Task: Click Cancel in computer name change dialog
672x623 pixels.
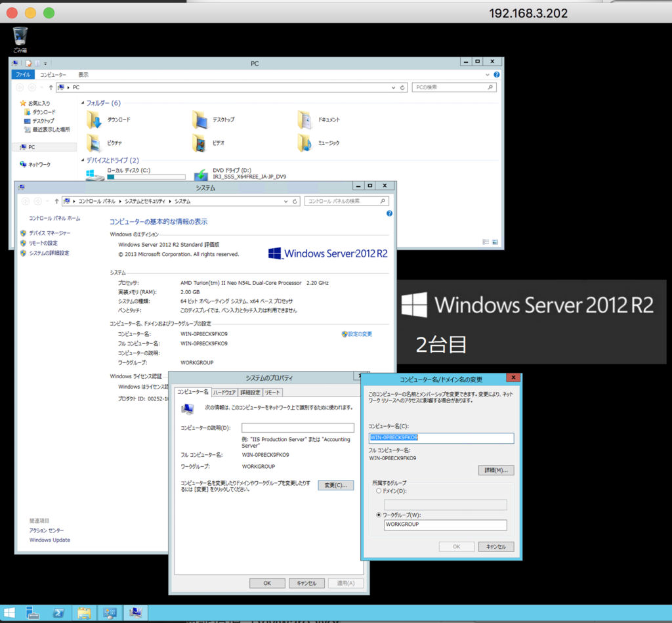Action: [496, 547]
